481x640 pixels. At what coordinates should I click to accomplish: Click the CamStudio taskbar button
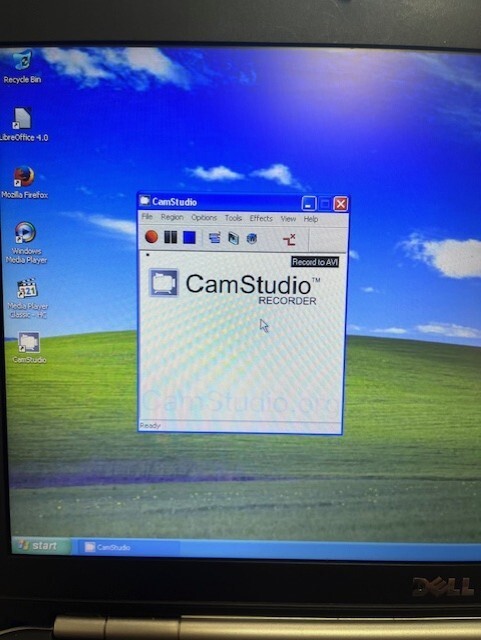129,547
